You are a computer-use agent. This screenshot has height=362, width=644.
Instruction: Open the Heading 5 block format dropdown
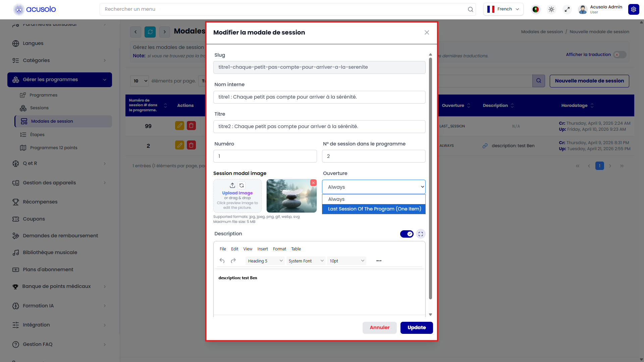coord(265,261)
